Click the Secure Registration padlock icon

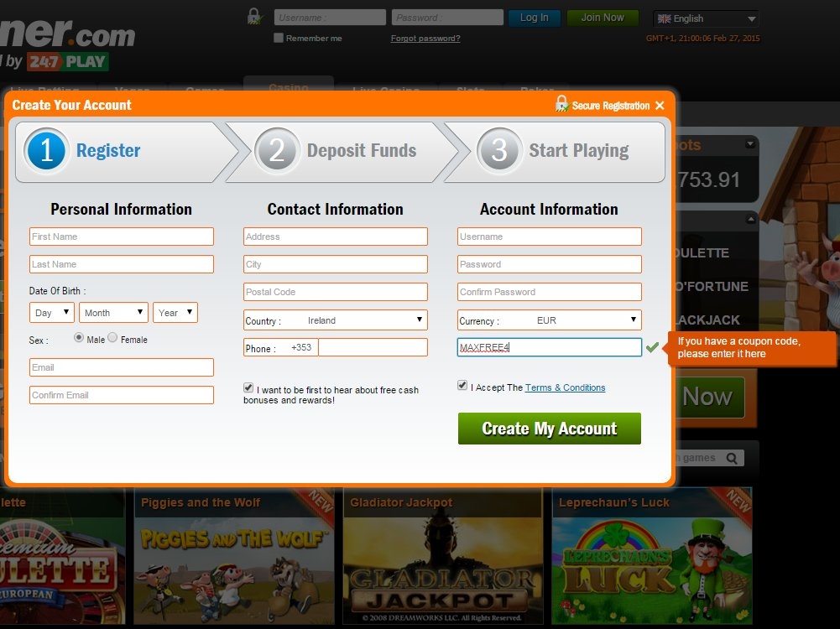pyautogui.click(x=561, y=104)
